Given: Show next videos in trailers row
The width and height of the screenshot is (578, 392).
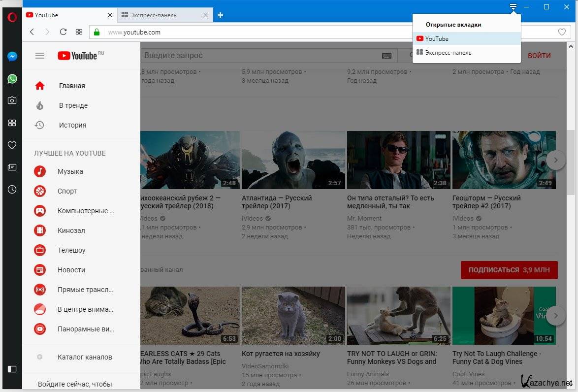Looking at the screenshot, I should [x=556, y=160].
